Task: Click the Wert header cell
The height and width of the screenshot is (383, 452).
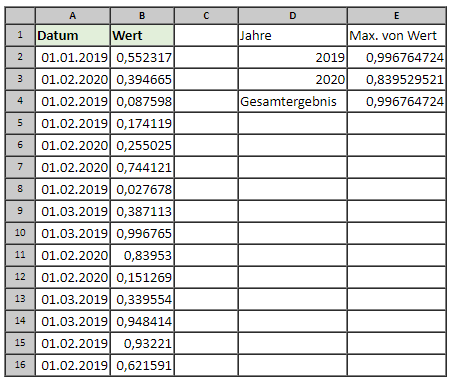Action: (x=142, y=35)
